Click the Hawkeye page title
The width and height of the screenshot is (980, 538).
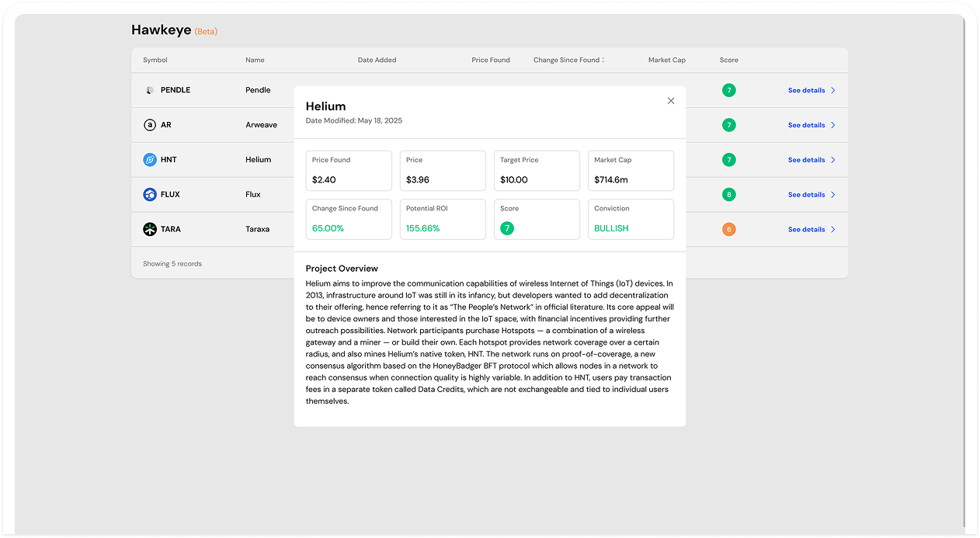(161, 30)
